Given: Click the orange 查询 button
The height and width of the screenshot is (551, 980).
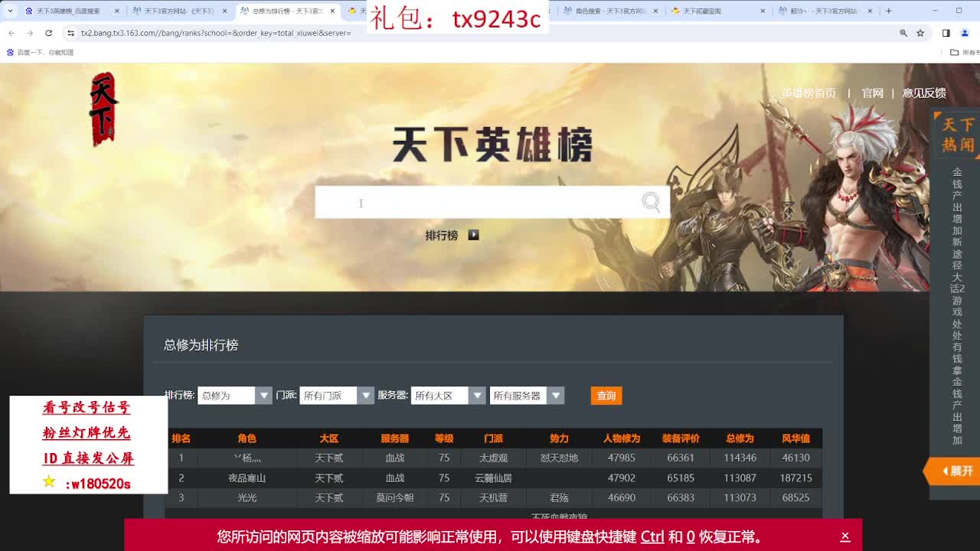Looking at the screenshot, I should coord(606,396).
